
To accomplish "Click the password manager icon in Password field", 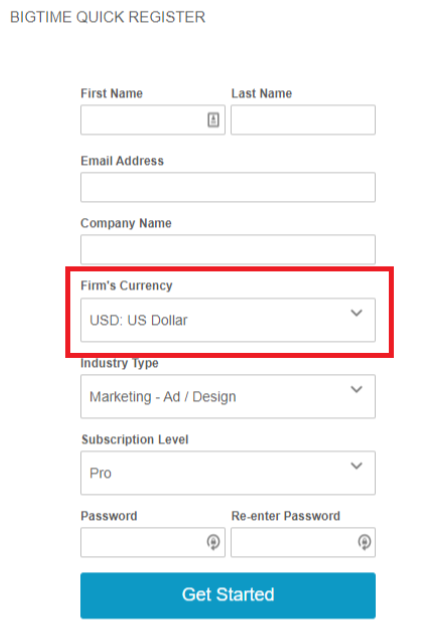I will (213, 542).
